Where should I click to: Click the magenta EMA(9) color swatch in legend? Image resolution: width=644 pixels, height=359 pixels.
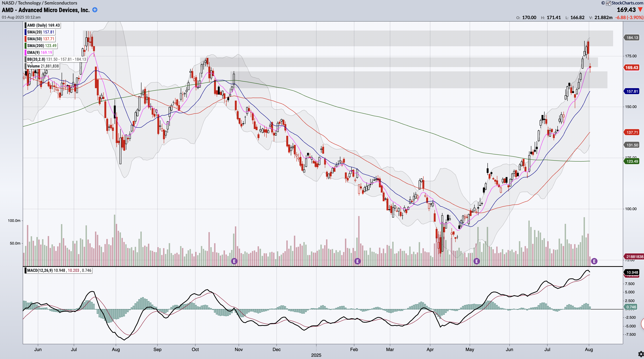[25, 52]
